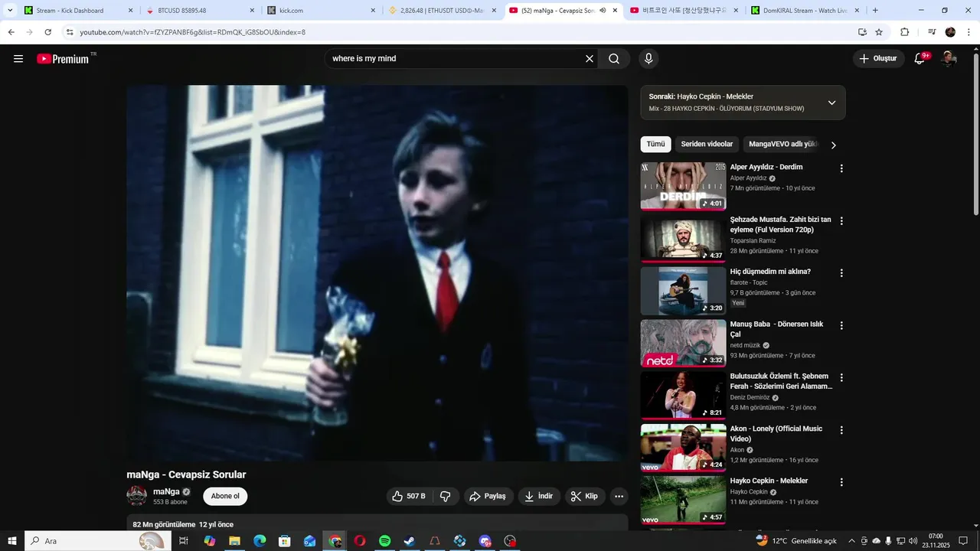The image size is (980, 551).
Task: Open the tab search dropdown
Action: tap(10, 11)
